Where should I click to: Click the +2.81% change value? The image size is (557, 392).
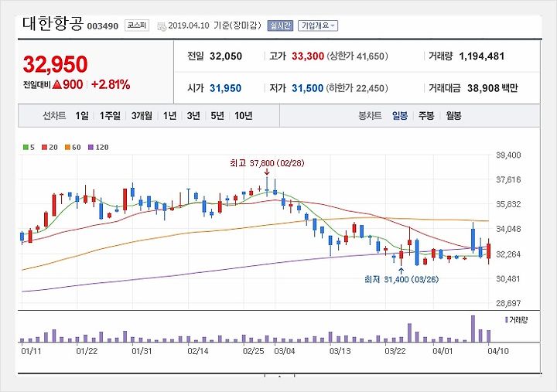pos(111,84)
